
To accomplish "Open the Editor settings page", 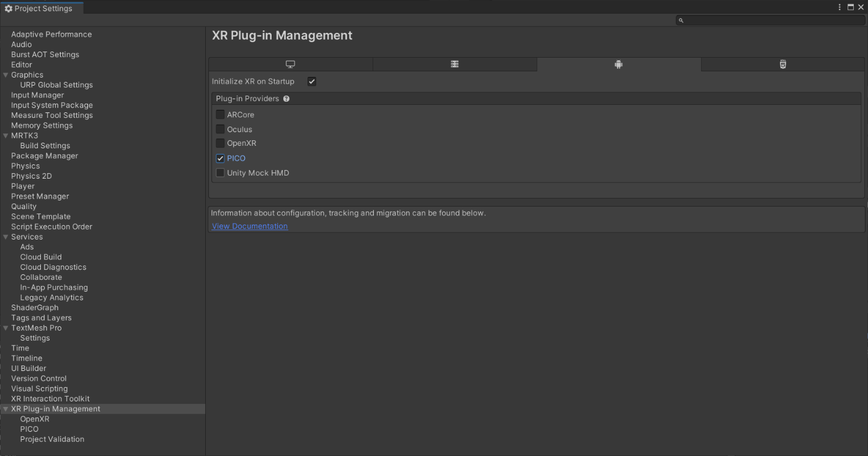I will [22, 65].
